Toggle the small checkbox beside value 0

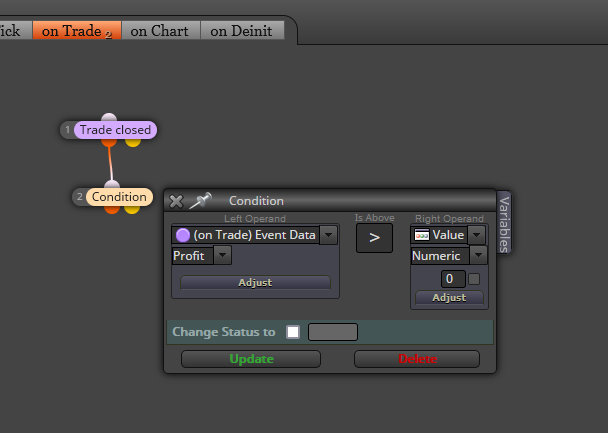[474, 279]
